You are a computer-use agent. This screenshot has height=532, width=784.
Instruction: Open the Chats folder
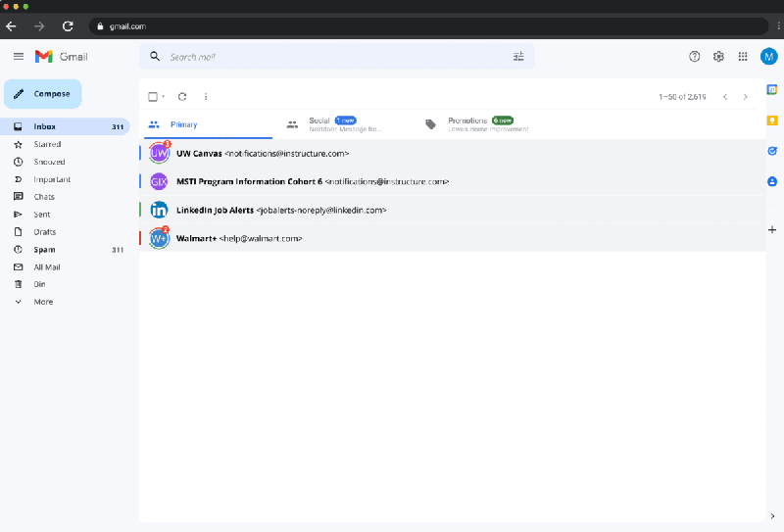tap(65, 197)
